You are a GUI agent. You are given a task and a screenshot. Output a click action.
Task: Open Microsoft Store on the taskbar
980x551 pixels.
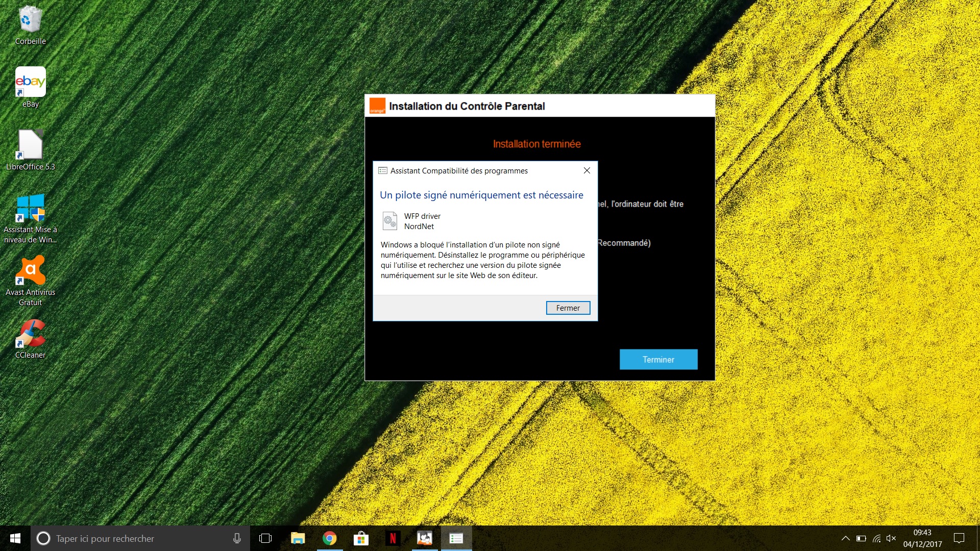click(361, 538)
